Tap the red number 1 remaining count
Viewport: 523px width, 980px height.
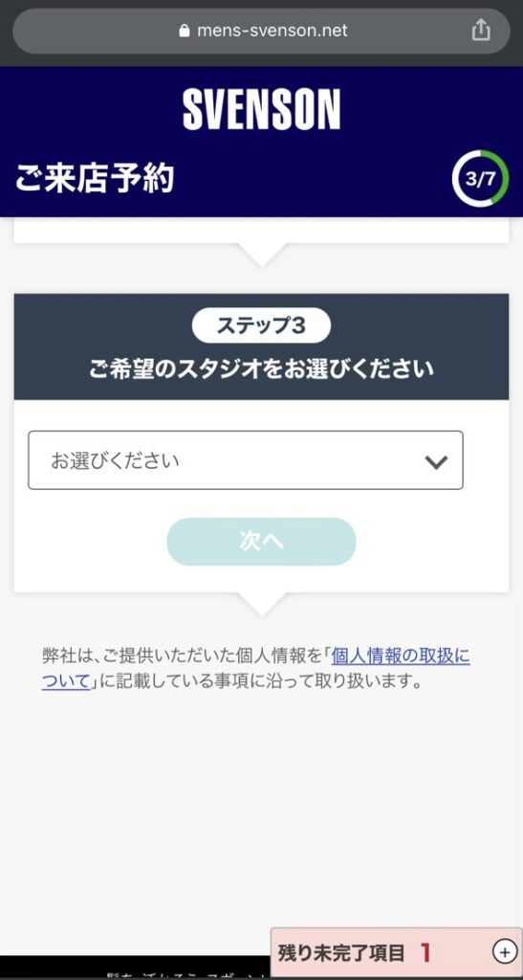pos(425,952)
